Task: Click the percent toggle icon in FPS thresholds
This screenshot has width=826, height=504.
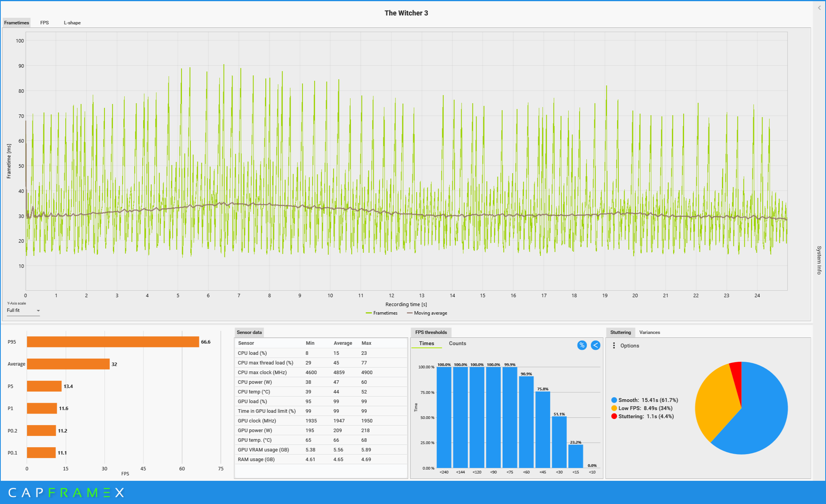Action: tap(581, 345)
